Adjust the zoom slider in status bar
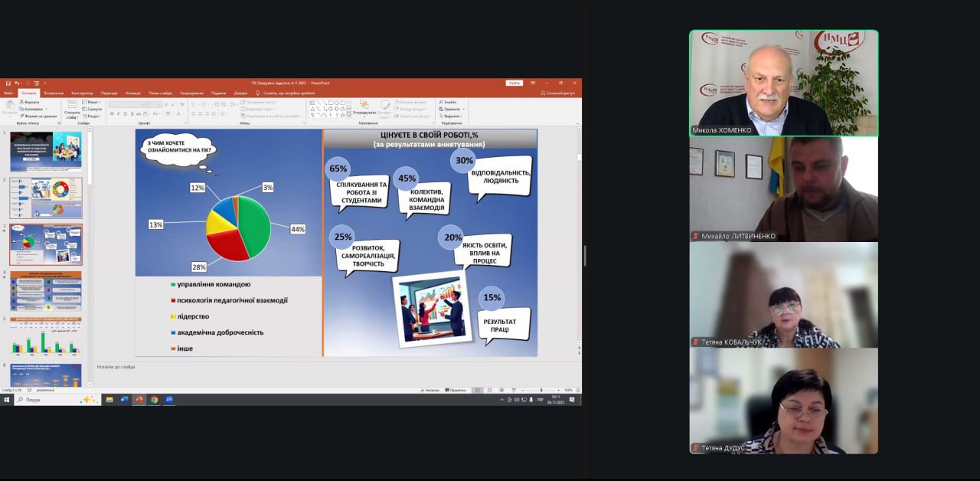980x481 pixels. (541, 390)
